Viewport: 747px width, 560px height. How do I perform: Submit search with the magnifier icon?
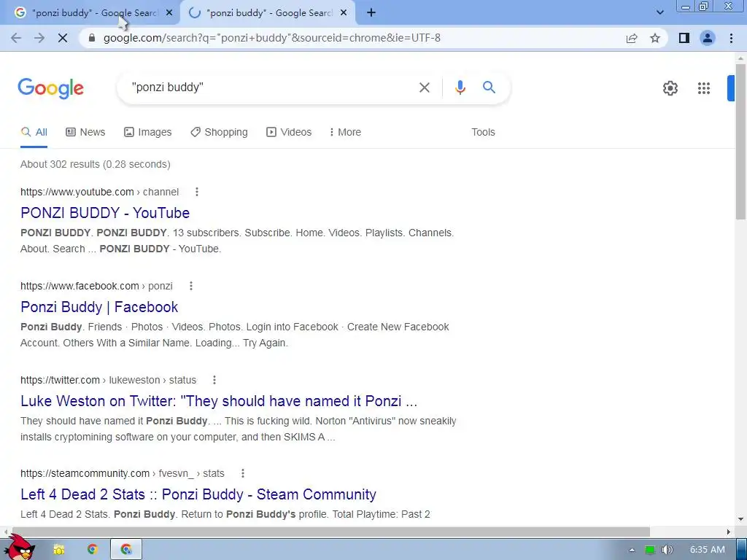(489, 87)
